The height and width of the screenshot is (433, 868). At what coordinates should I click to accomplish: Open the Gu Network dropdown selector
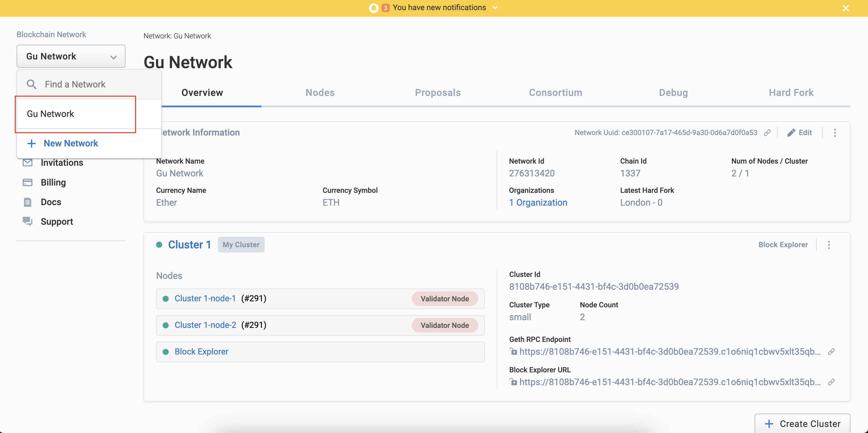[x=71, y=56]
